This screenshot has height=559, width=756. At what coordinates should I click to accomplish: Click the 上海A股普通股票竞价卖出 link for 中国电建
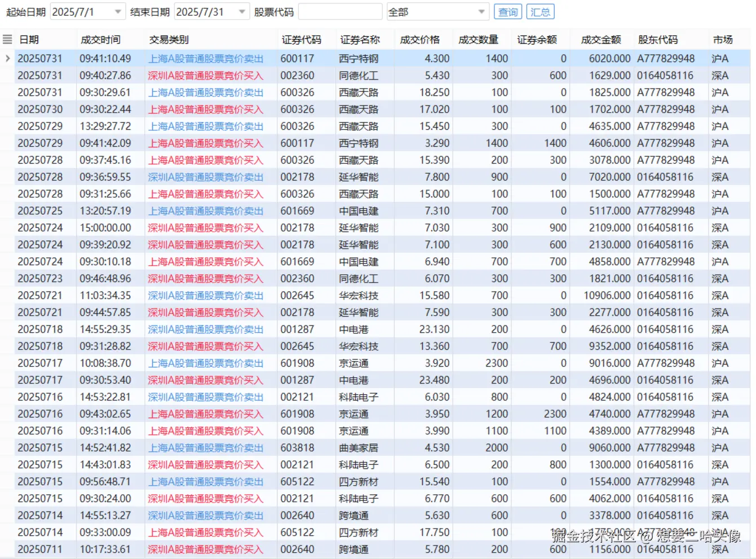click(206, 210)
